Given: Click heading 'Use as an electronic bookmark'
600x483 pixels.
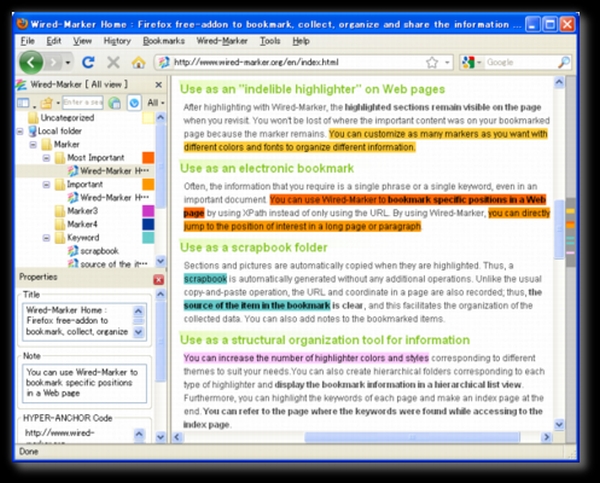Looking at the screenshot, I should click(x=267, y=168).
